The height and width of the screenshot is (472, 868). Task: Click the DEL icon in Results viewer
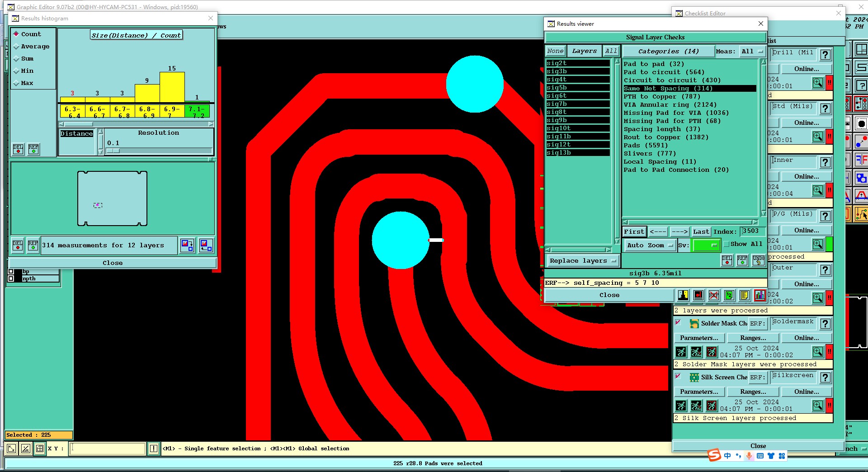(x=727, y=260)
